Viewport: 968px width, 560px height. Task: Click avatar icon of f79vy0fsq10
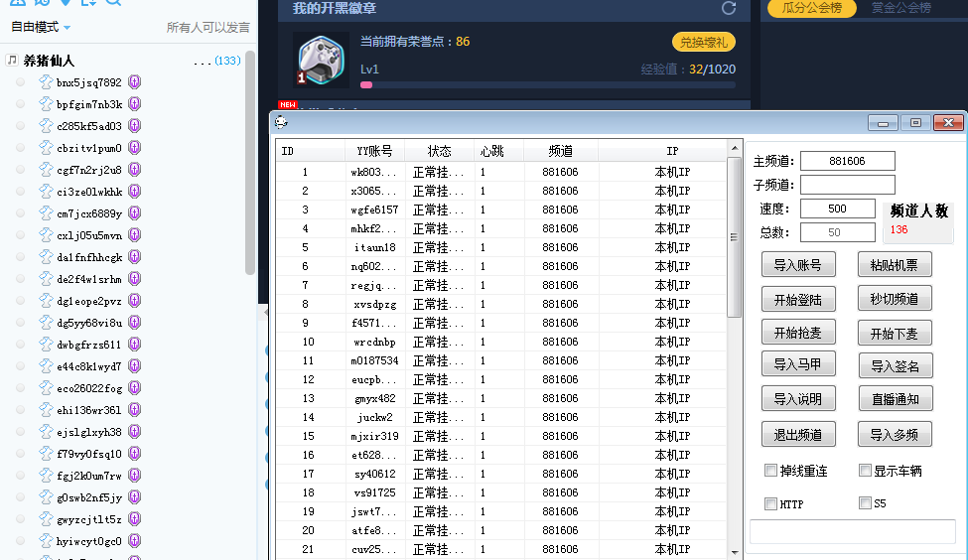point(46,453)
